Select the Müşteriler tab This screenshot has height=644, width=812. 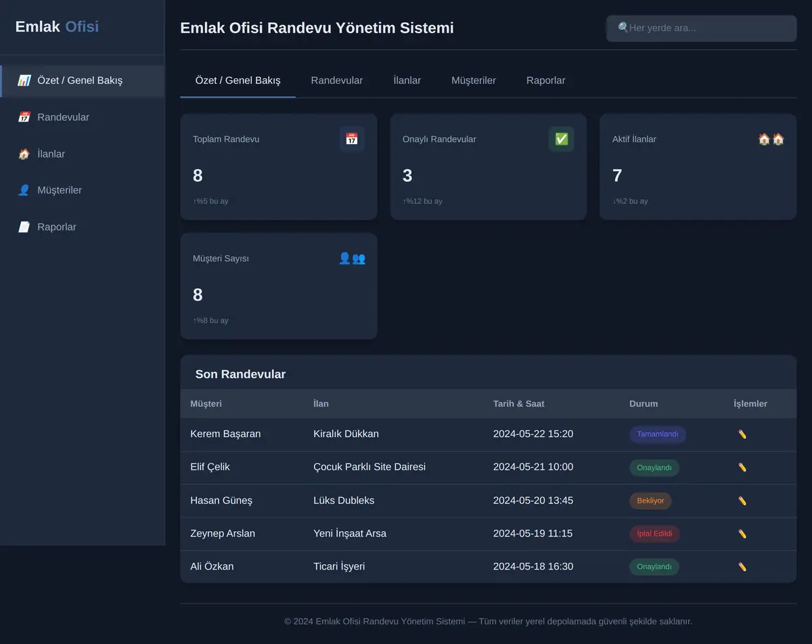pos(474,80)
